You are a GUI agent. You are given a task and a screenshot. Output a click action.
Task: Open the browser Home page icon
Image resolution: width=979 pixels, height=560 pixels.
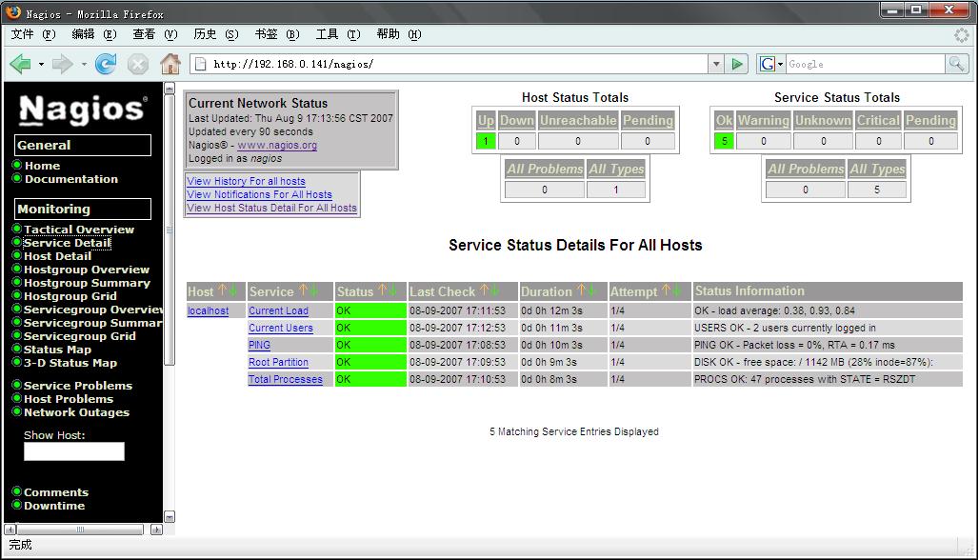pyautogui.click(x=170, y=64)
